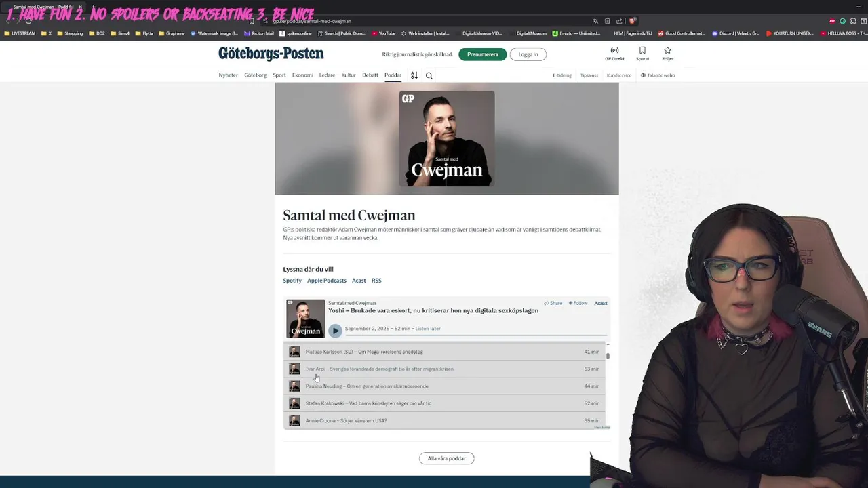Click the Tipsa oss link
This screenshot has width=868, height=488.
tap(589, 75)
